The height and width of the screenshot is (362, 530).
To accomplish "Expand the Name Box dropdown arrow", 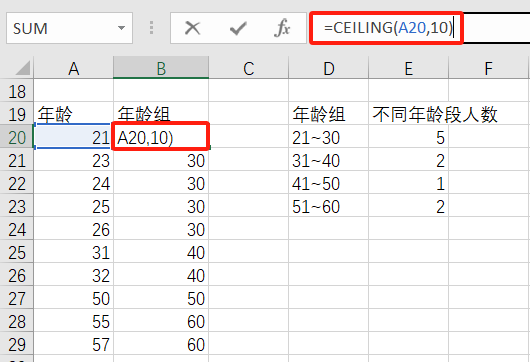I will [x=121, y=28].
